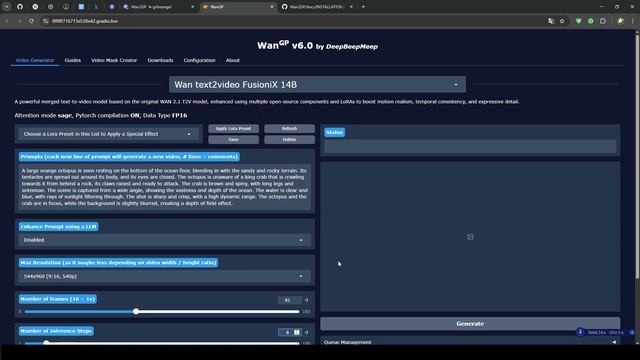Image resolution: width=640 pixels, height=360 pixels.
Task: Open the Wan text2video FusioniX 14B model dropdown
Action: [x=317, y=84]
